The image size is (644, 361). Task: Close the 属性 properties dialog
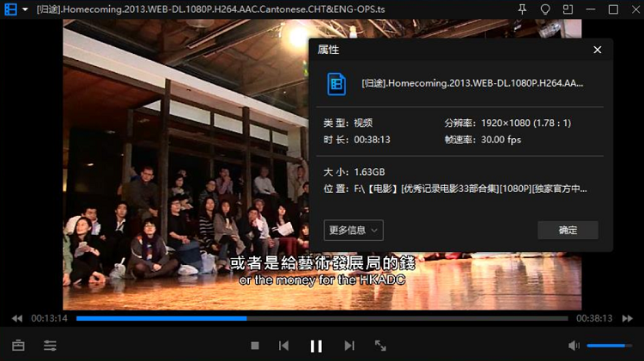[x=598, y=51]
